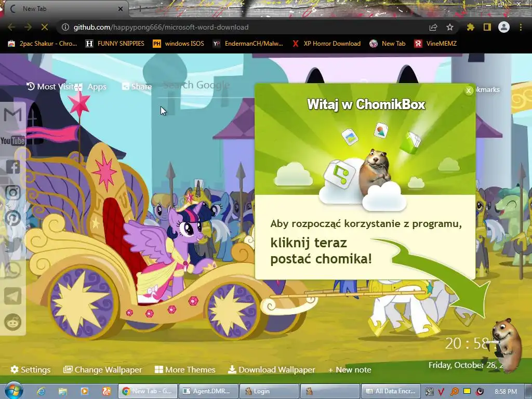Open the Chrome three-dot menu
532x399 pixels.
pyautogui.click(x=521, y=27)
